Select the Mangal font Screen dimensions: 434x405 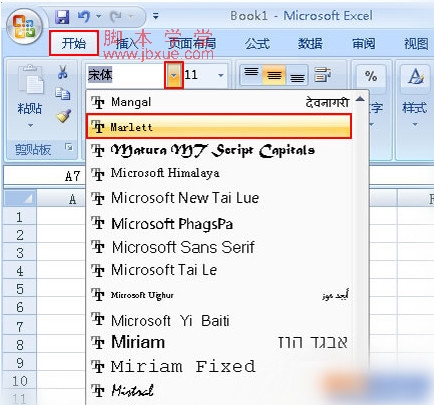coord(220,102)
